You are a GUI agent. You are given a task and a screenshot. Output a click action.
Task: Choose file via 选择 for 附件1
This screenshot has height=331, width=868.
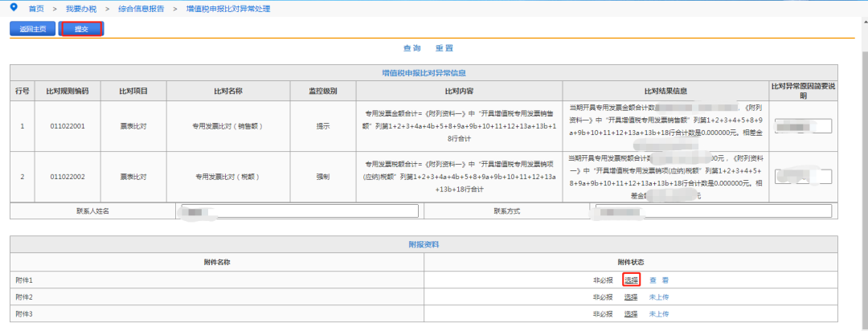tap(631, 280)
